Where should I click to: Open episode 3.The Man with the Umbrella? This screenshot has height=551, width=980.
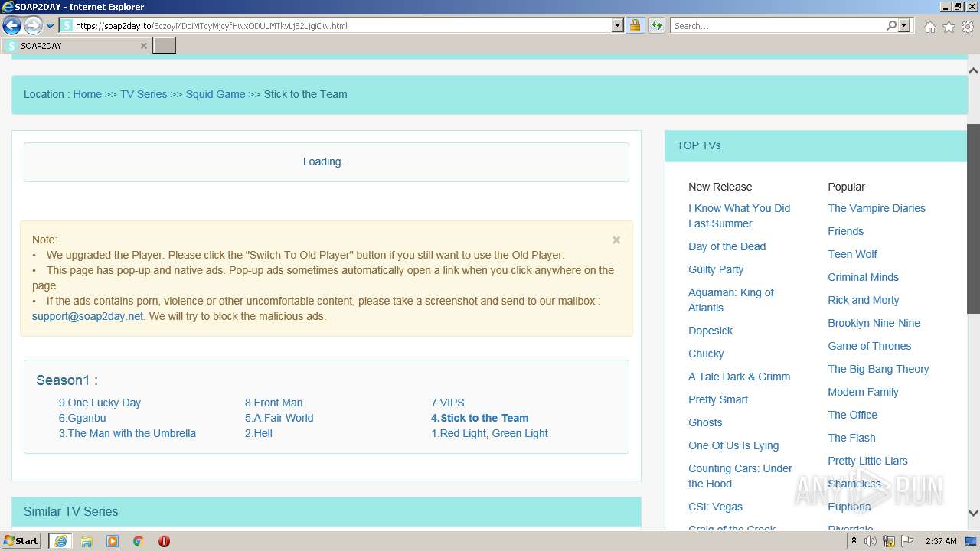[x=127, y=433]
